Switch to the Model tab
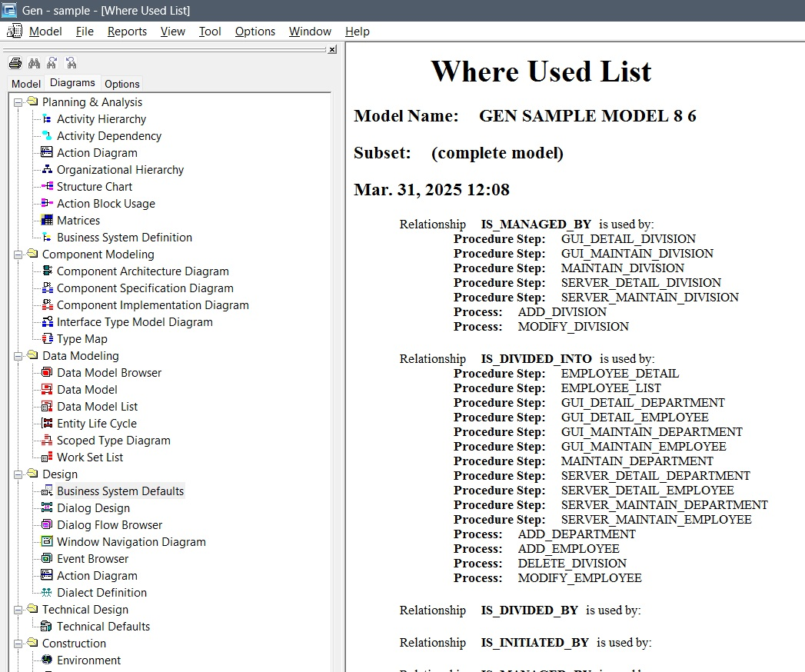805x672 pixels. click(26, 84)
